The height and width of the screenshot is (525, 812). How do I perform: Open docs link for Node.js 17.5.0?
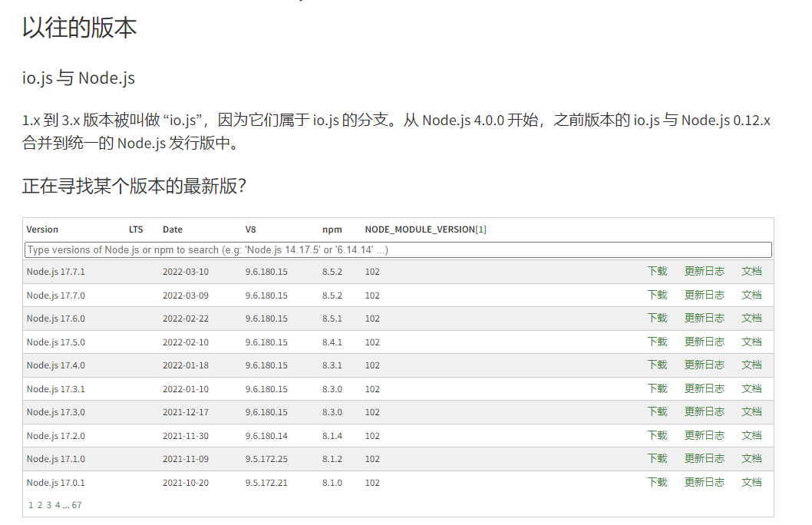pyautogui.click(x=751, y=342)
